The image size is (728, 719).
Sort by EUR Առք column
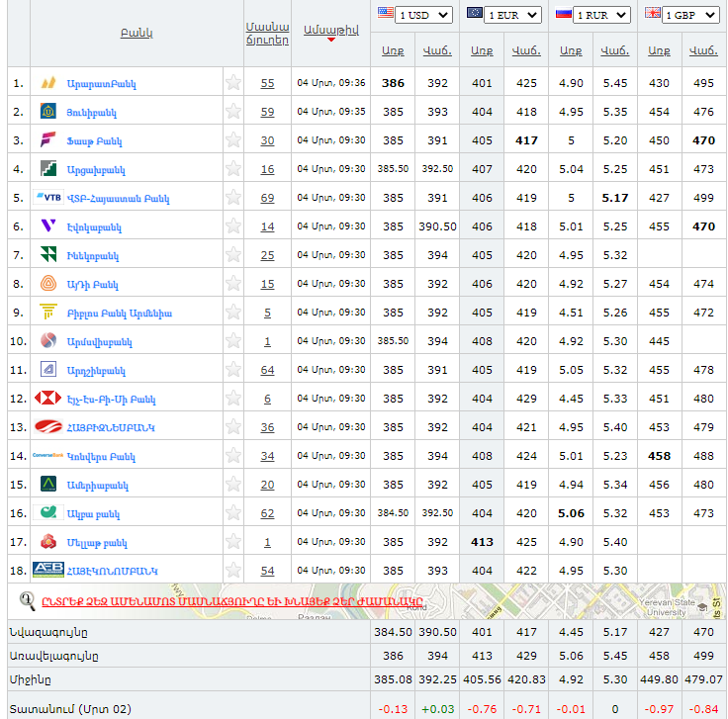pos(482,50)
